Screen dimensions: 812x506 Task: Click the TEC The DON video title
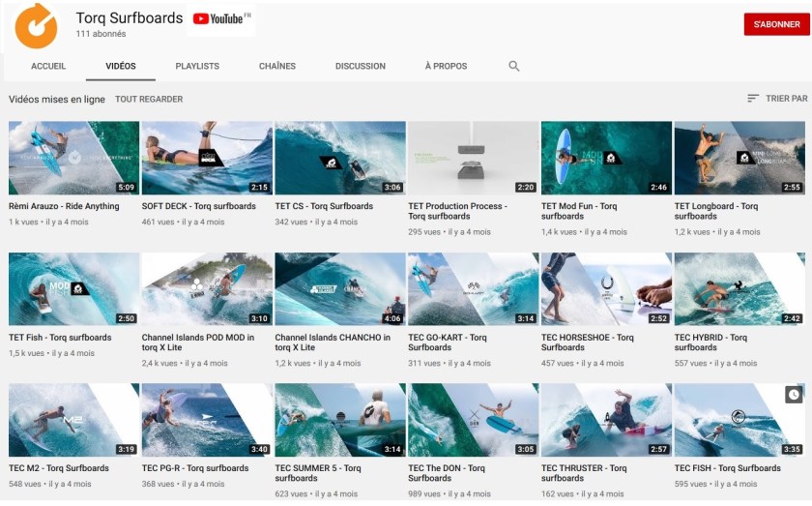447,473
